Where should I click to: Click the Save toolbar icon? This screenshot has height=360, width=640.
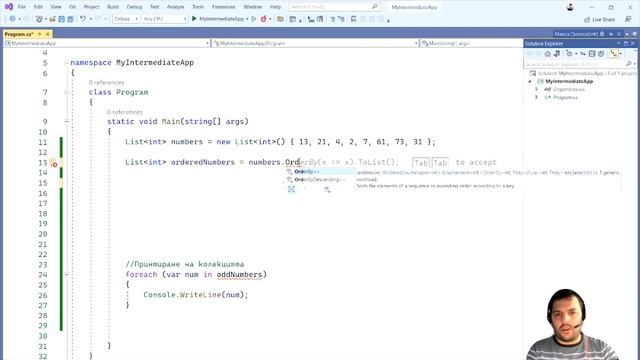[x=61, y=19]
